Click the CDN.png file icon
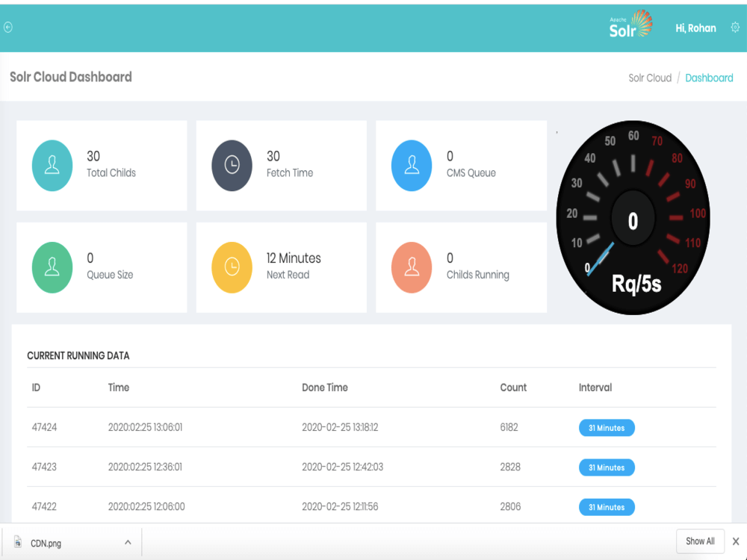Image resolution: width=747 pixels, height=560 pixels. [18, 543]
